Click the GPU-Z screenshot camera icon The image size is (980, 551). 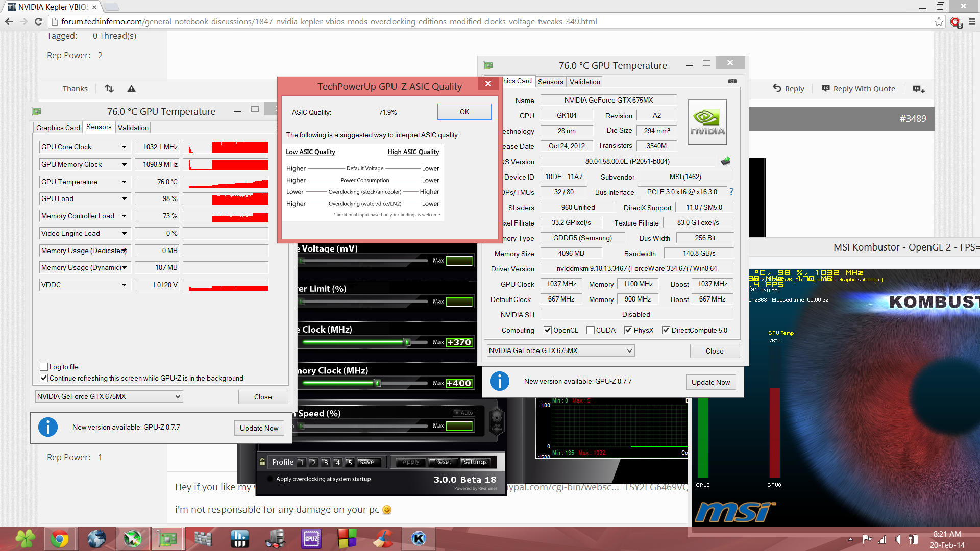pos(732,81)
